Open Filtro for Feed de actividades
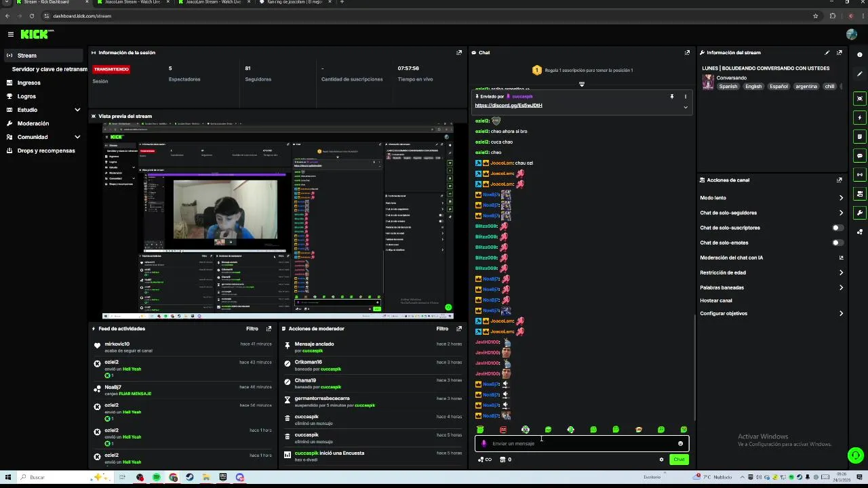Screen dimensions: 868x488 tap(252, 329)
